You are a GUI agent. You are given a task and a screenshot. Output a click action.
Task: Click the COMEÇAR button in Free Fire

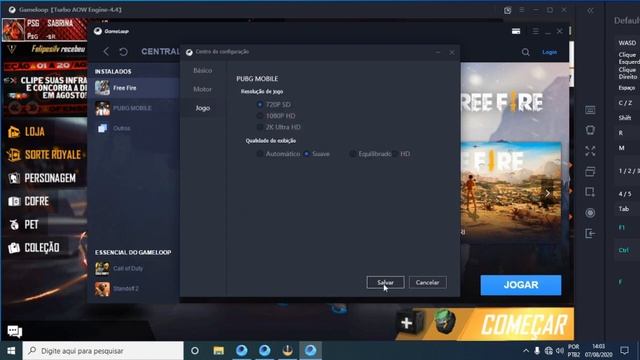coord(524,324)
